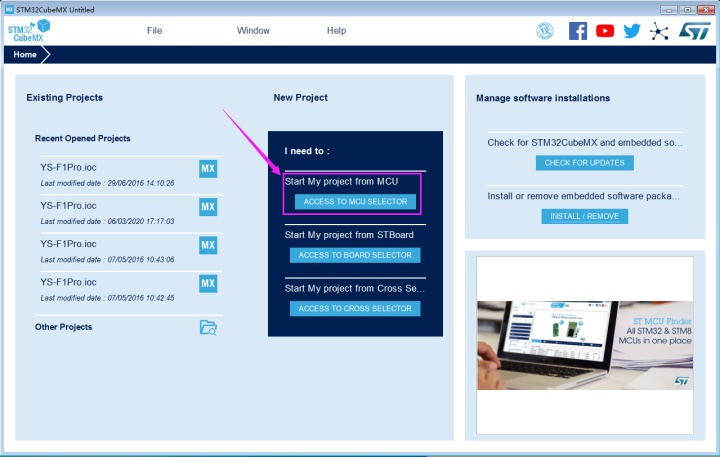
Task: Open the Twitter bird icon link
Action: (632, 31)
